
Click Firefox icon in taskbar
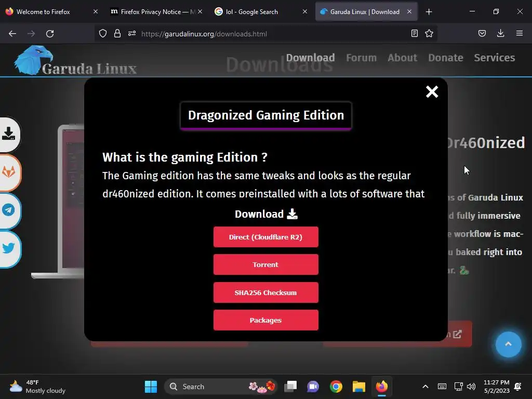[x=382, y=387]
